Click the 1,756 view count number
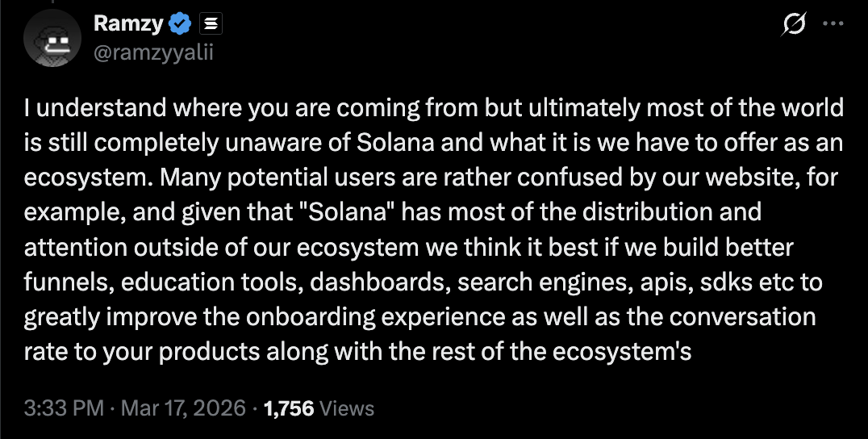Screen dimensions: 868x439 coord(289,408)
